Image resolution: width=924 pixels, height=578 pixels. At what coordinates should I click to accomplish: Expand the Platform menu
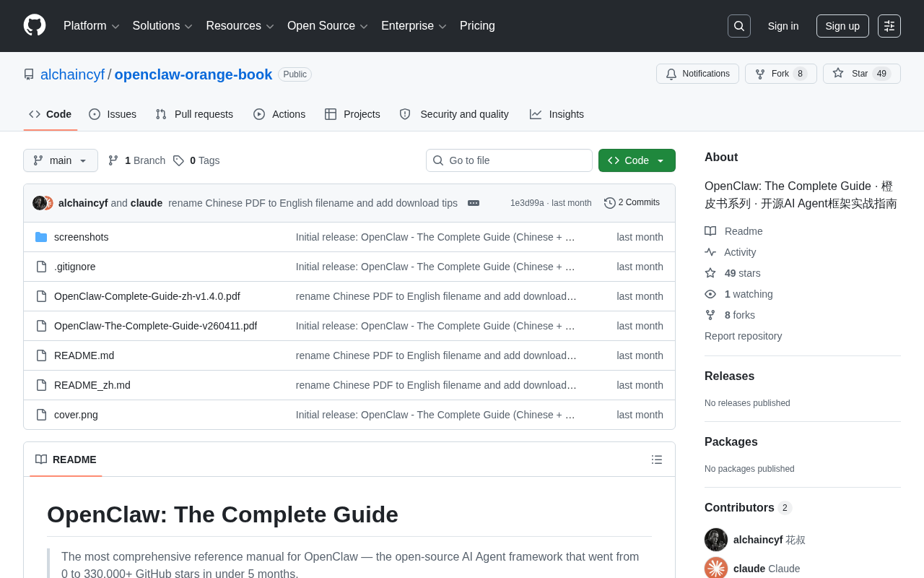pyautogui.click(x=92, y=26)
